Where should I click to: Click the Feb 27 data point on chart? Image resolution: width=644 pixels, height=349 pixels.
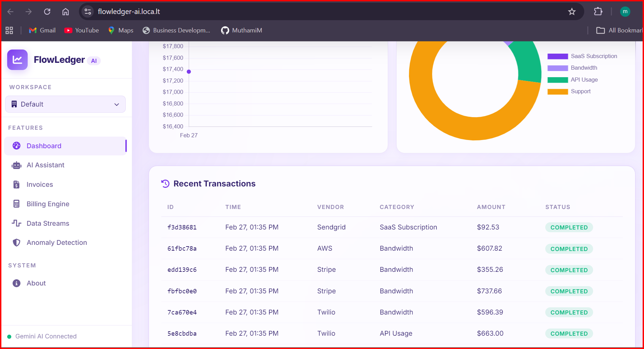[x=189, y=72]
